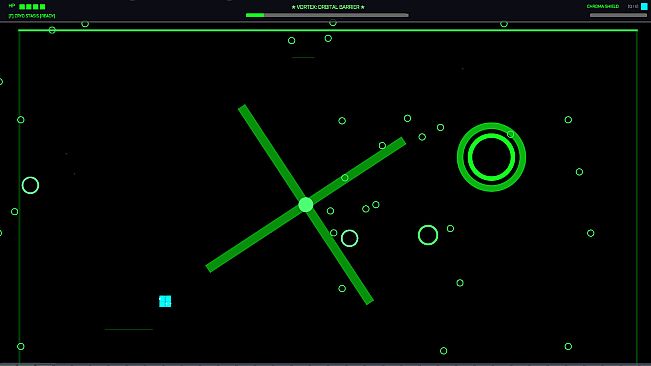This screenshot has width=651, height=366.
Task: Click the hollow ring beside the cross's lower arm
Action: click(x=349, y=238)
